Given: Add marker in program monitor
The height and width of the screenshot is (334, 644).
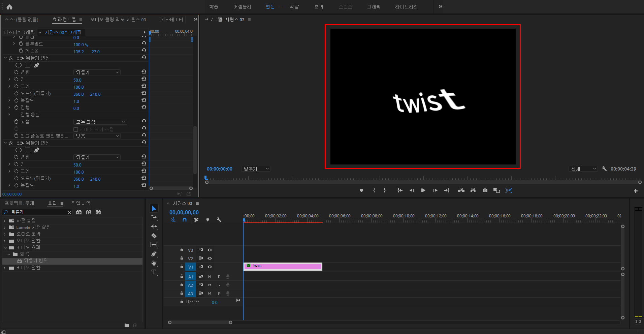Looking at the screenshot, I should [x=361, y=190].
